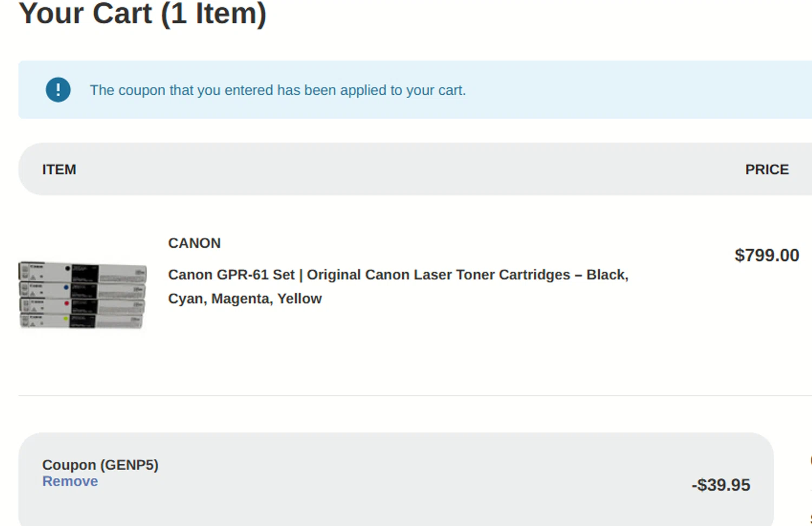This screenshot has height=526, width=812.
Task: Select the $799.00 item price
Action: 767,255
